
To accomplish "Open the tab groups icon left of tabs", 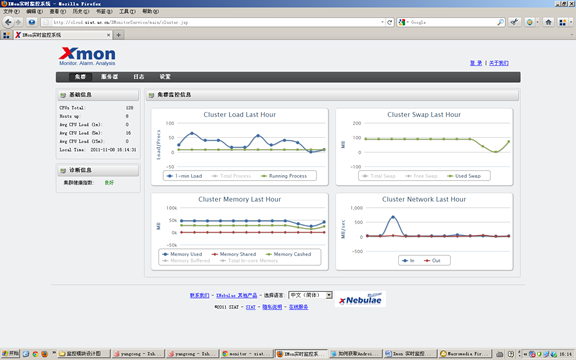I will [x=6, y=35].
